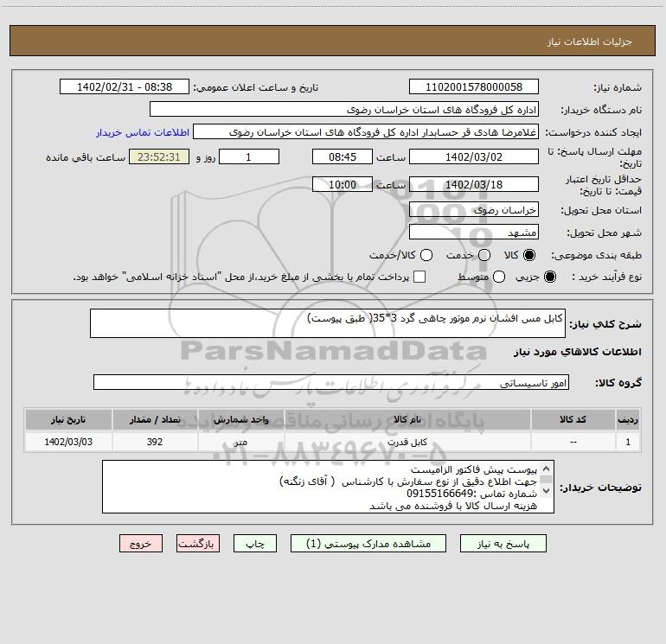Click the delivery province خراسان رضوی field
The height and width of the screenshot is (644, 666).
(474, 209)
